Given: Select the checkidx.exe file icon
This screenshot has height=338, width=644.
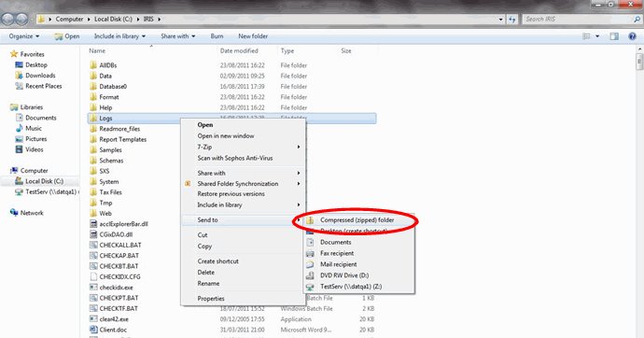Looking at the screenshot, I should [x=93, y=288].
